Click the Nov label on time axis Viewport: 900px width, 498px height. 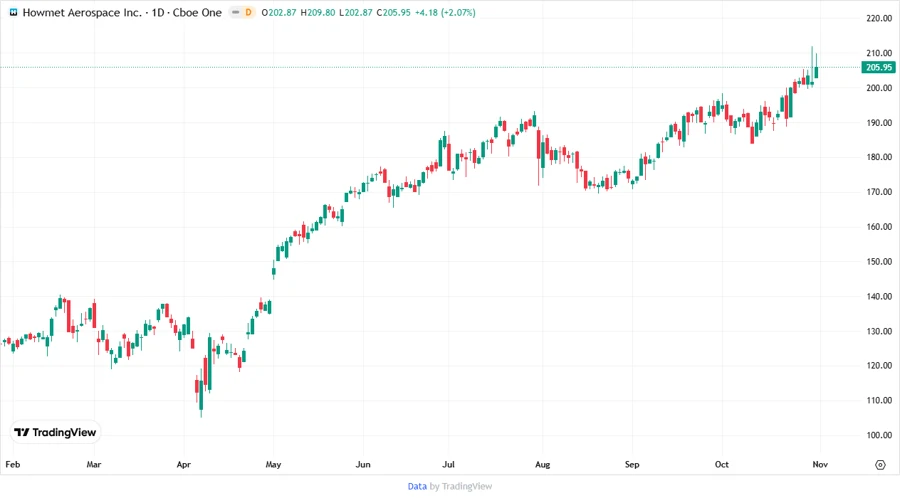coord(820,464)
